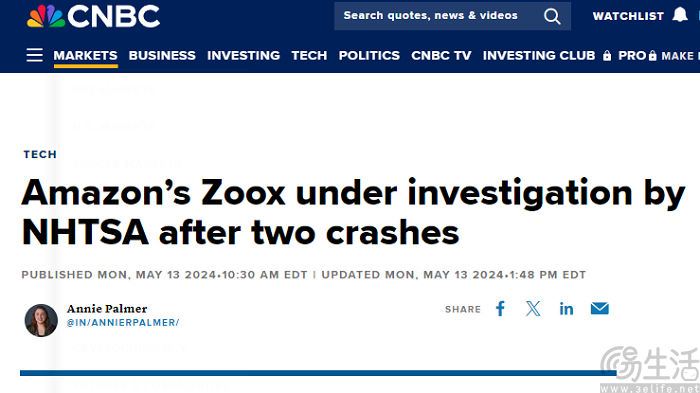The width and height of the screenshot is (700, 393).
Task: Share article via email icon
Action: (x=600, y=308)
